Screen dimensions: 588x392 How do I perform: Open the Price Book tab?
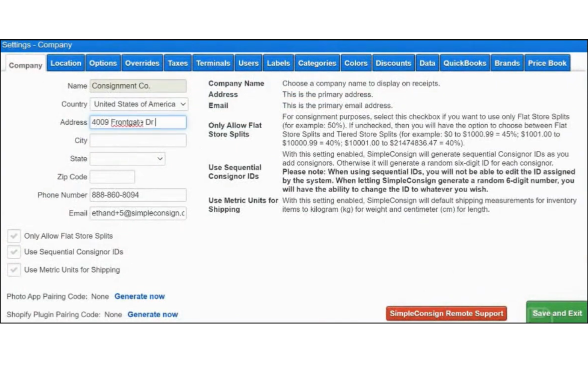[547, 63]
